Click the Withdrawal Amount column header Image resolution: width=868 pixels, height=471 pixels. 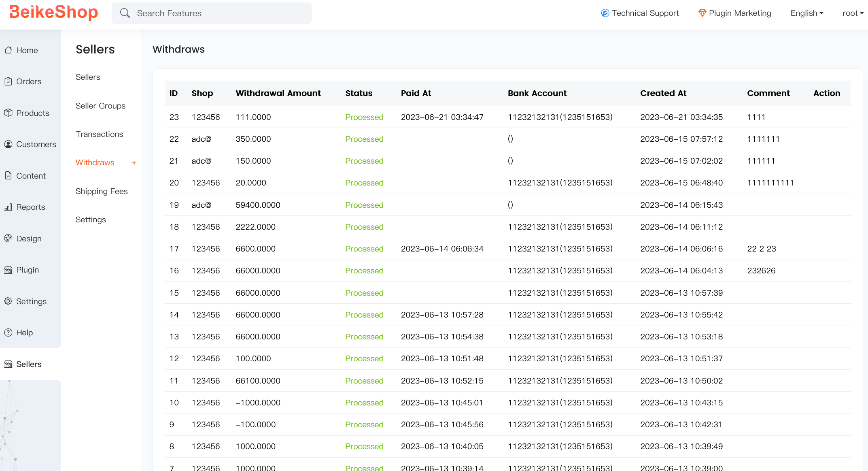coord(278,93)
